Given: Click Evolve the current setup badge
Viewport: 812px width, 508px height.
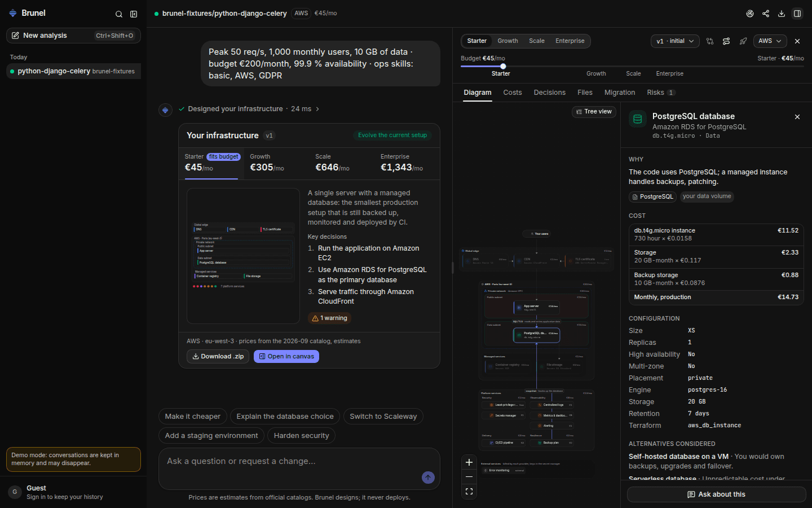Looking at the screenshot, I should point(392,135).
